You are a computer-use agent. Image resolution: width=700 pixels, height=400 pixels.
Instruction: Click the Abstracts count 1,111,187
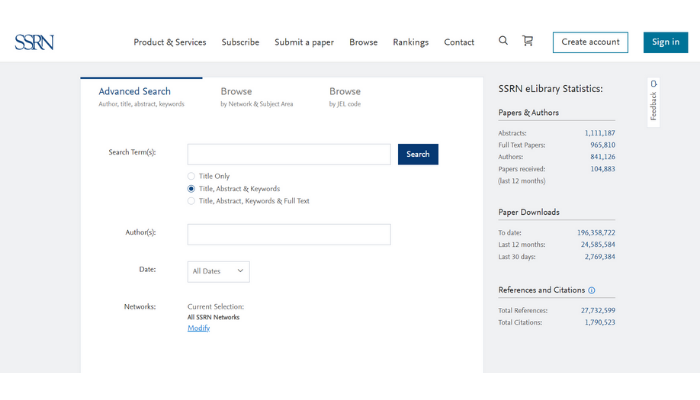point(600,133)
